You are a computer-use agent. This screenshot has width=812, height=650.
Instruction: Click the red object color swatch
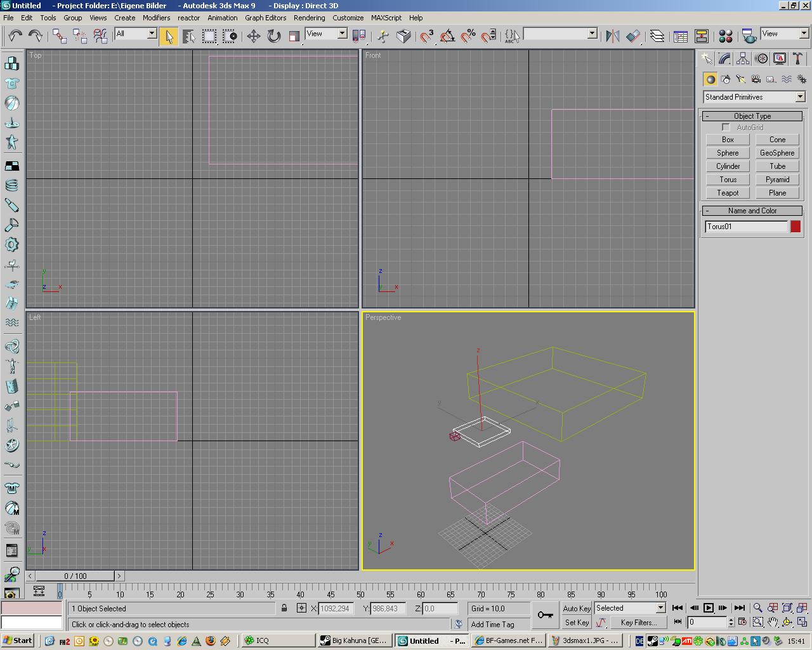[796, 227]
